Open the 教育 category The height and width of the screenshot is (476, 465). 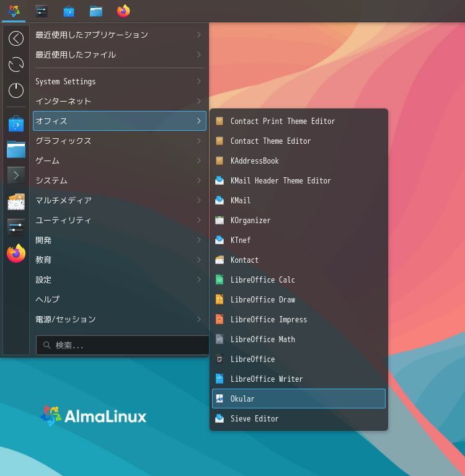coord(120,260)
